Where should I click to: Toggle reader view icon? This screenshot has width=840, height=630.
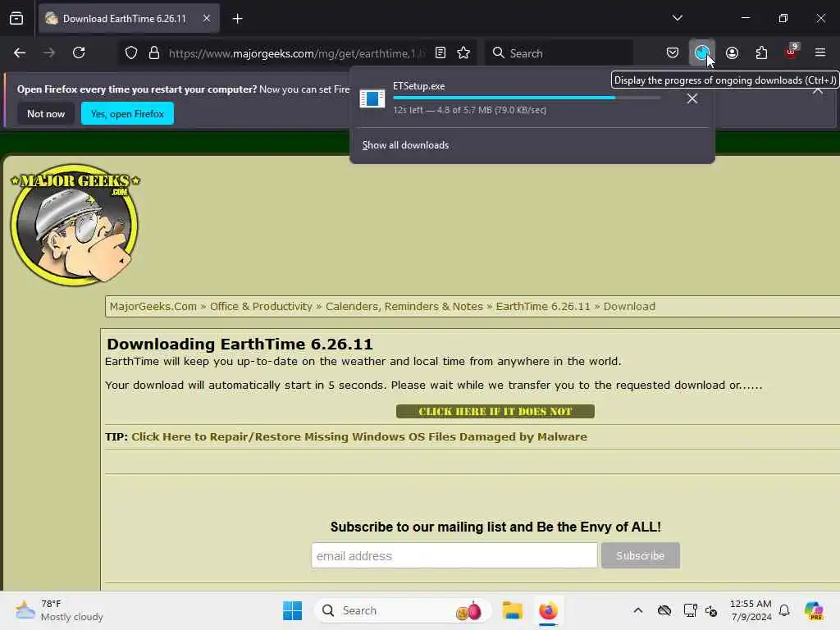coord(441,52)
